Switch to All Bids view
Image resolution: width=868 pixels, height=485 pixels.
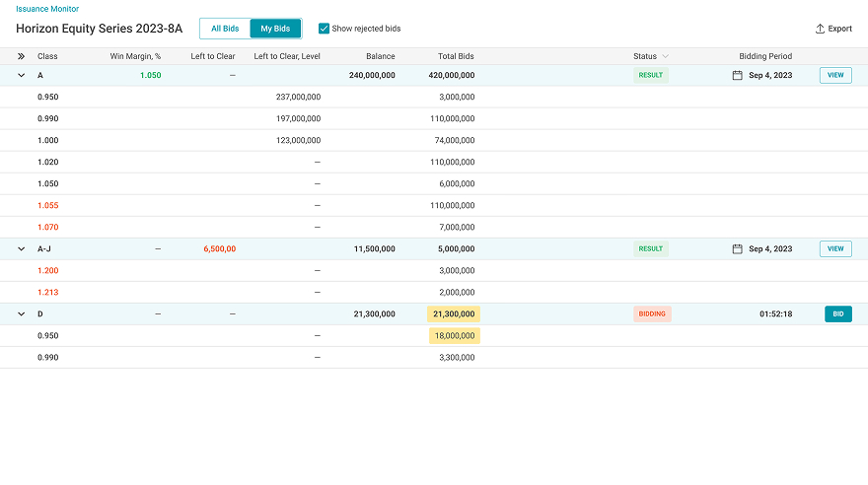[225, 29]
